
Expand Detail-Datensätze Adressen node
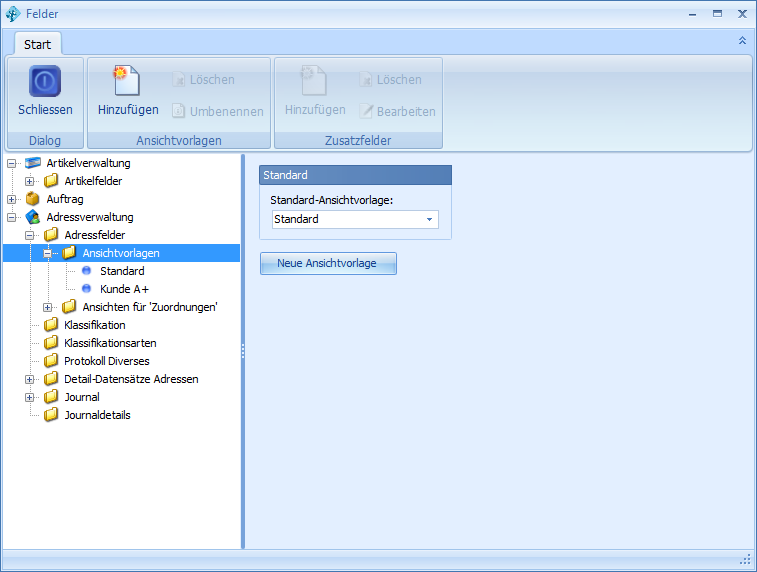(x=30, y=379)
